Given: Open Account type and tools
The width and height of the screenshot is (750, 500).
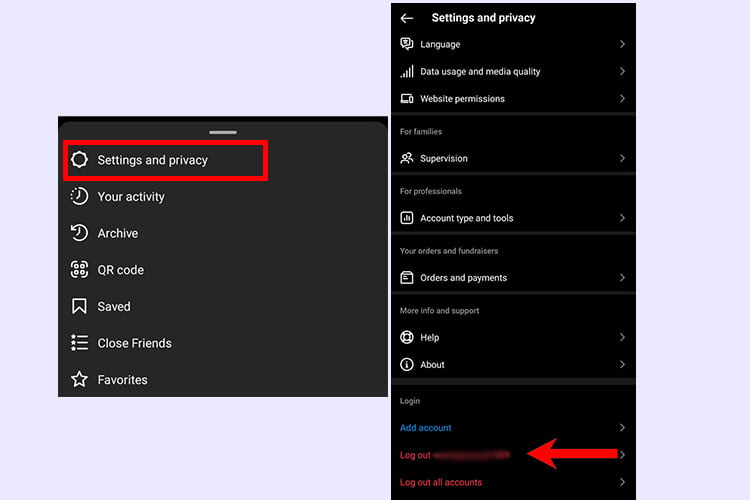Looking at the screenshot, I should click(466, 218).
